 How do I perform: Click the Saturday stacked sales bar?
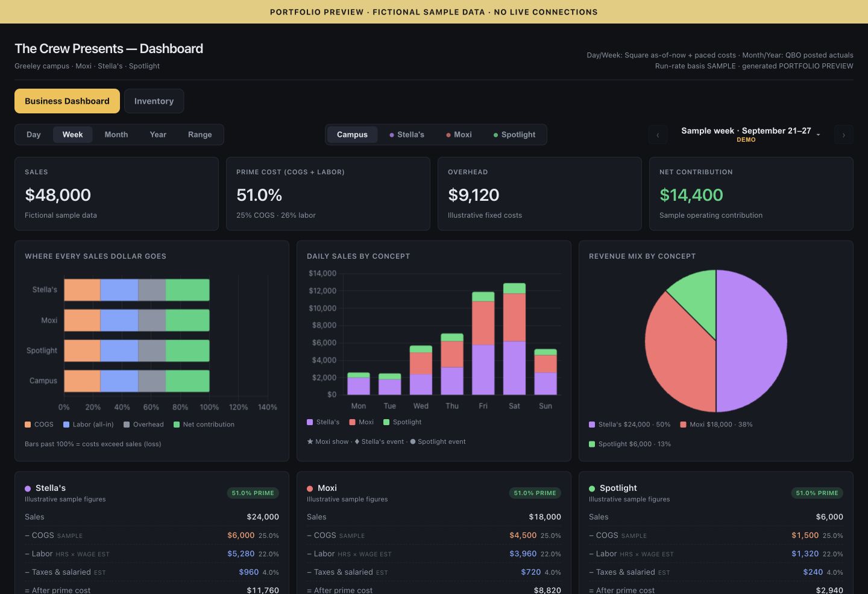point(514,339)
